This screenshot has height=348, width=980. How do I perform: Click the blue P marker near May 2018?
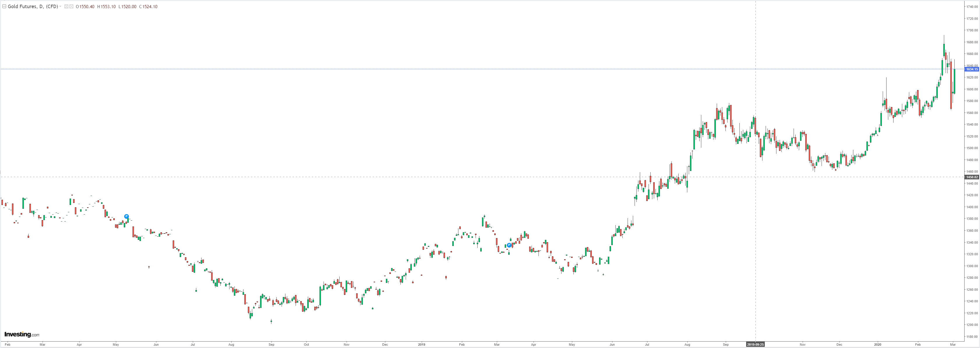(x=127, y=217)
